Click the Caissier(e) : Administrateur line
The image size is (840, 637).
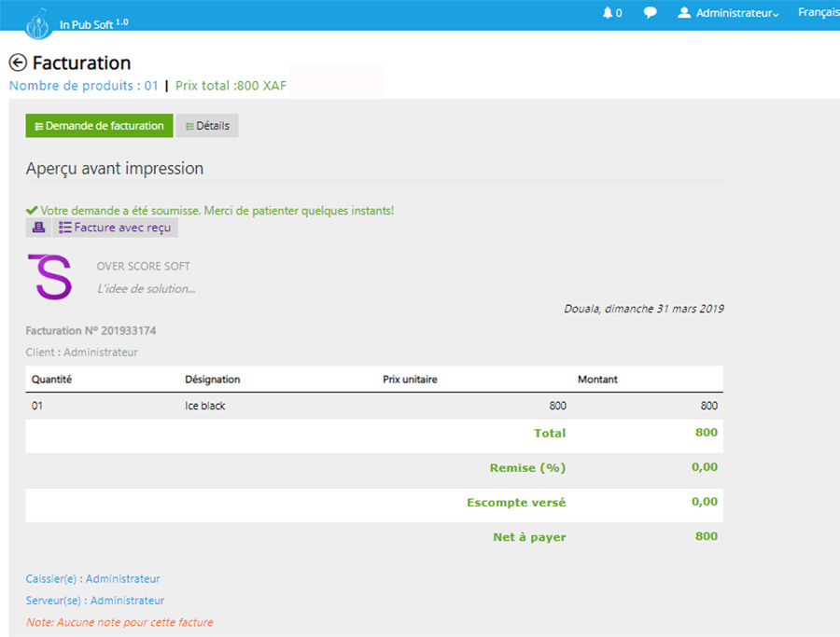(x=92, y=578)
